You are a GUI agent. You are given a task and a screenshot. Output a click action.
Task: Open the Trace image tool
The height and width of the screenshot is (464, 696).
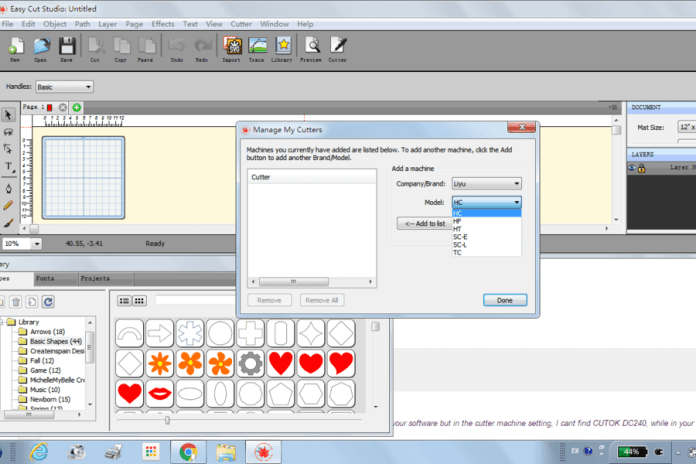pos(257,49)
